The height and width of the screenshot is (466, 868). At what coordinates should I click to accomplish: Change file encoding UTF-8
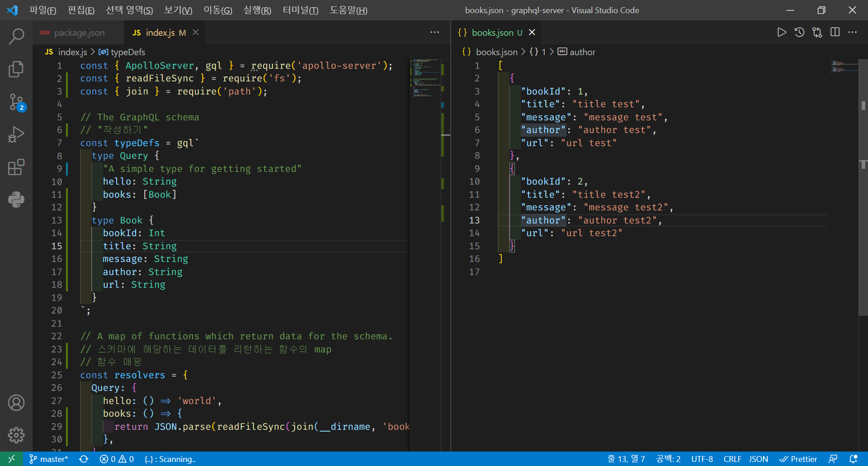click(x=702, y=459)
